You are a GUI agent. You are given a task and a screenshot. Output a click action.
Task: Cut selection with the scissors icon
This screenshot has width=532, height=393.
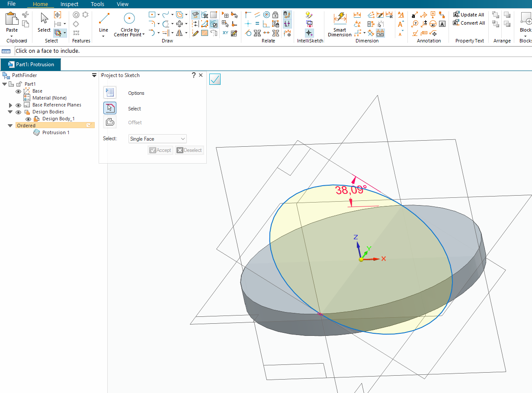pos(25,15)
